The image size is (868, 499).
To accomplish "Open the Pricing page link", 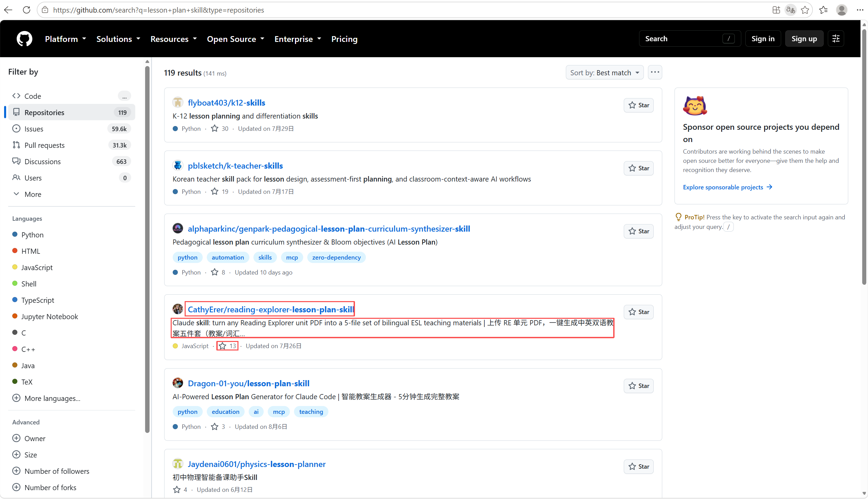I will [344, 39].
